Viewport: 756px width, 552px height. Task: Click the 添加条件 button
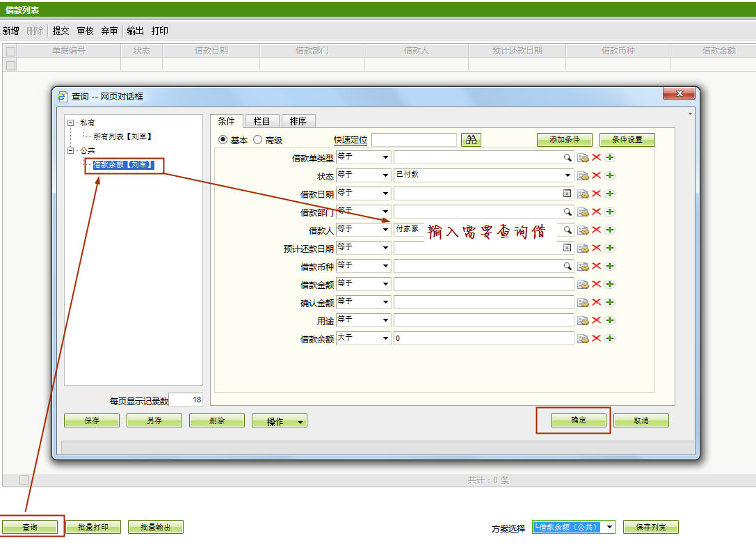point(564,140)
